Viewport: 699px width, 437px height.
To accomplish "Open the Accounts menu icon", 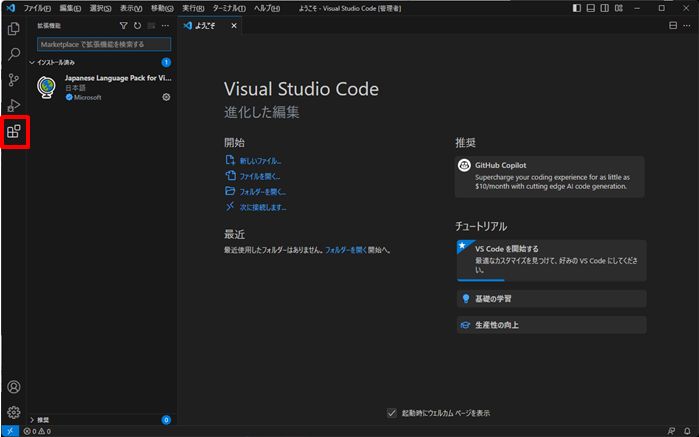I will [x=14, y=387].
